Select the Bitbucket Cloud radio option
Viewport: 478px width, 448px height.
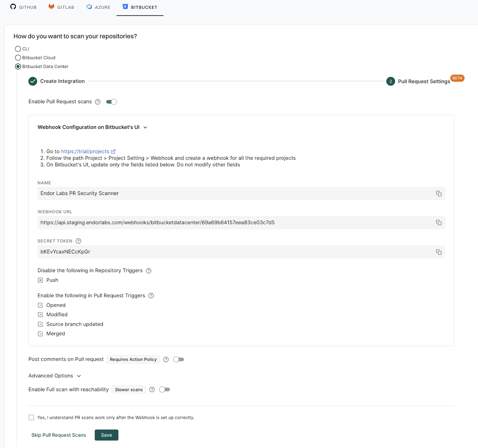18,58
